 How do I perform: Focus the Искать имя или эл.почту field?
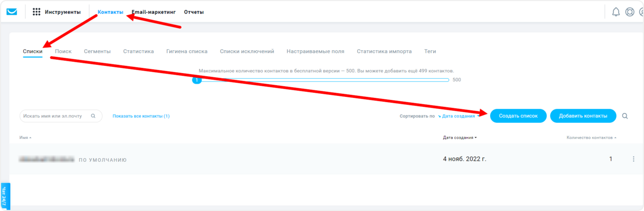point(61,116)
